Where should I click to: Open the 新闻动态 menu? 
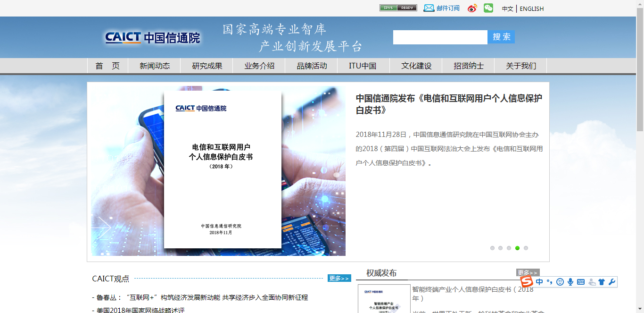click(x=155, y=66)
